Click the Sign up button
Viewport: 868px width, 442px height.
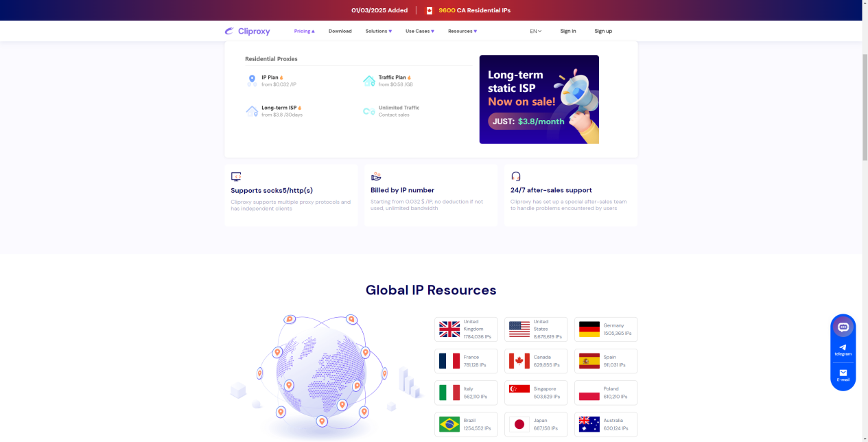click(x=603, y=31)
